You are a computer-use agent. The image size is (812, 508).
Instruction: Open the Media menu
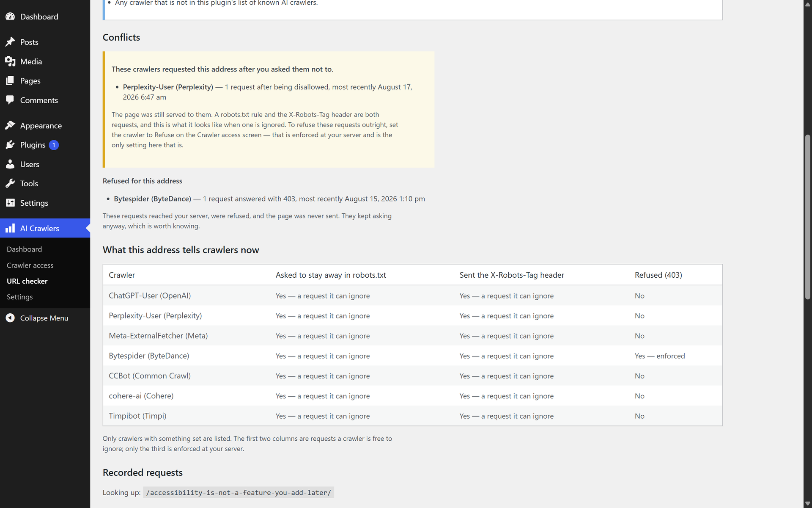click(x=31, y=61)
